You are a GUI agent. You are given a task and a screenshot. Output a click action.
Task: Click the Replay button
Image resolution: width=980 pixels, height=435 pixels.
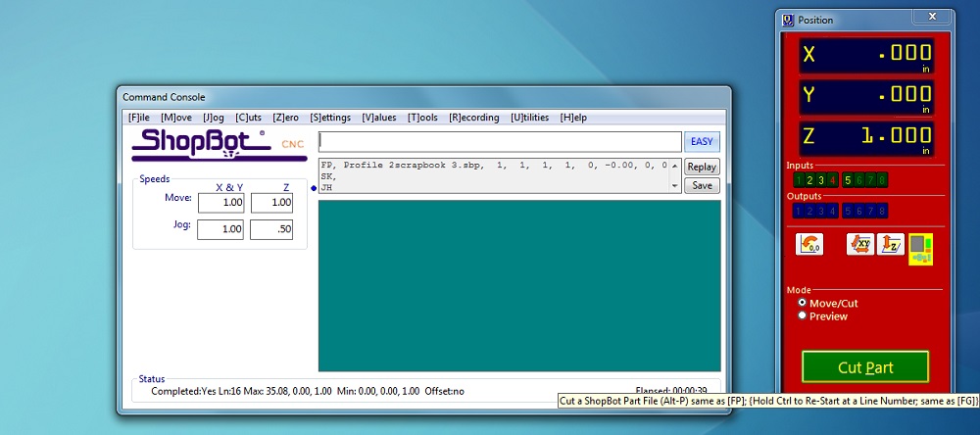point(702,167)
